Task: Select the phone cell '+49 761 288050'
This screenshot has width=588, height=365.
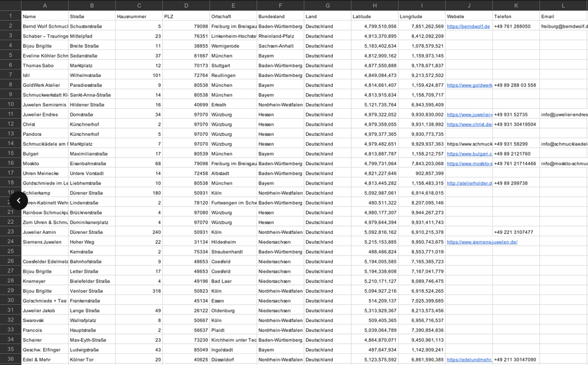Action: [516, 26]
